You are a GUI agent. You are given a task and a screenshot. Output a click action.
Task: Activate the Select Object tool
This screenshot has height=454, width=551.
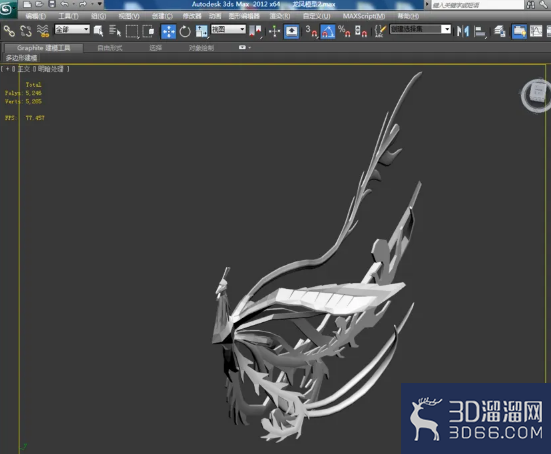[98, 31]
